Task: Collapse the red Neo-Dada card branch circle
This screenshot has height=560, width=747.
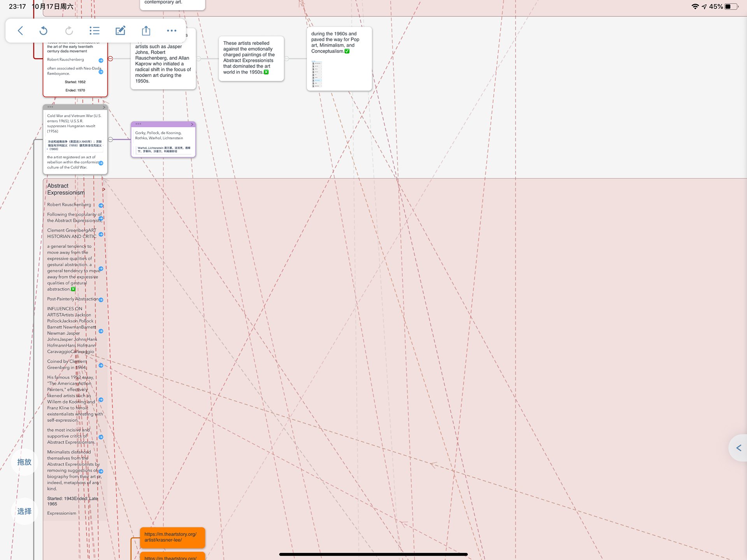Action: [110, 59]
